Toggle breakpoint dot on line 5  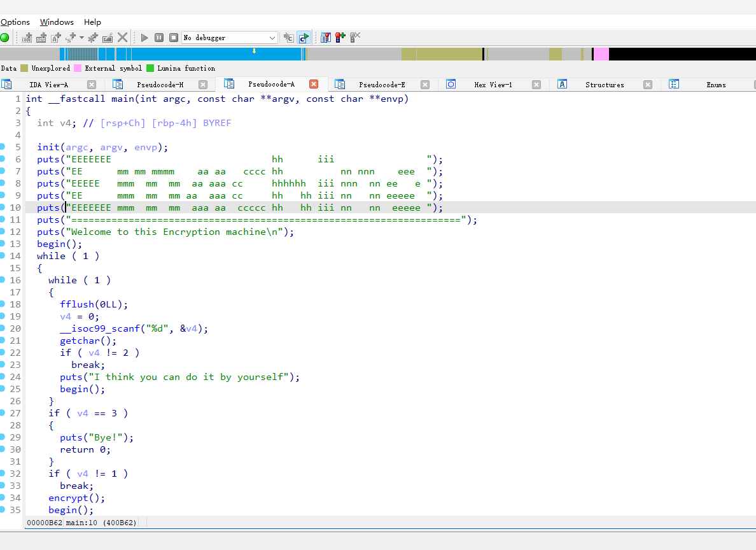[x=3, y=146]
